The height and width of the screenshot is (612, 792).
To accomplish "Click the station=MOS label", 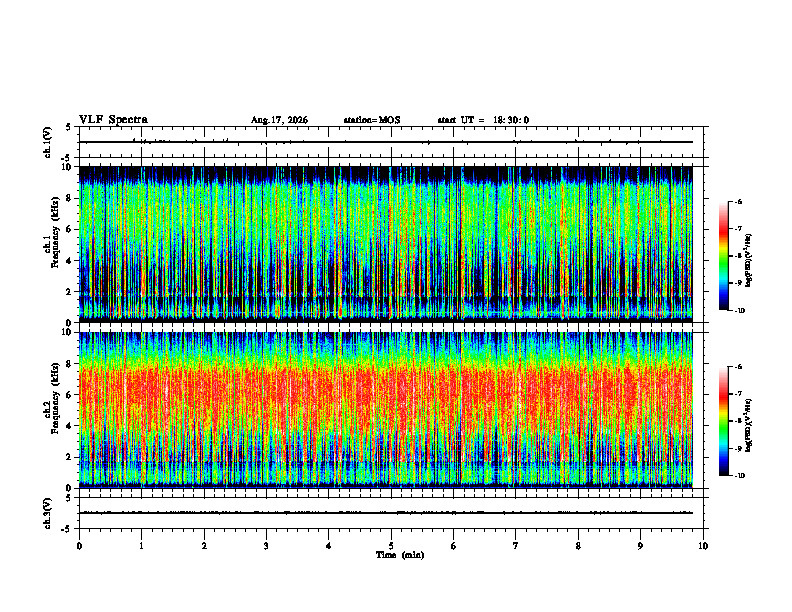I will coord(372,120).
